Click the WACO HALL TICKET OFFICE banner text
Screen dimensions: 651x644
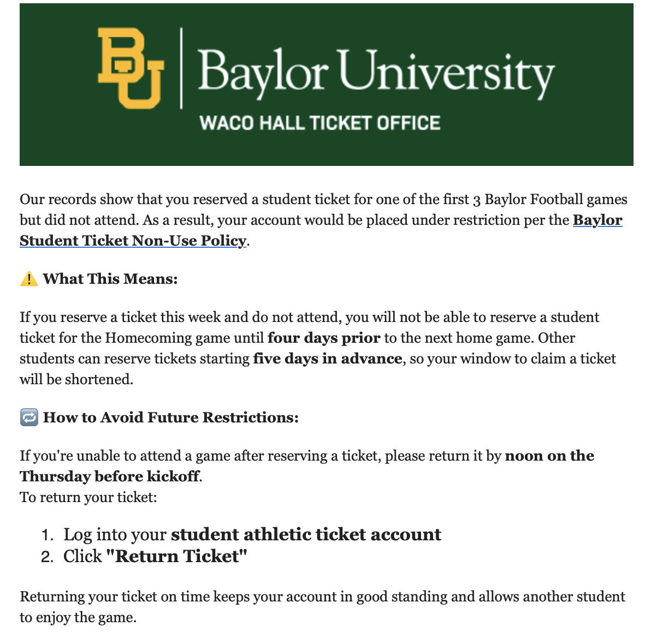tap(320, 123)
